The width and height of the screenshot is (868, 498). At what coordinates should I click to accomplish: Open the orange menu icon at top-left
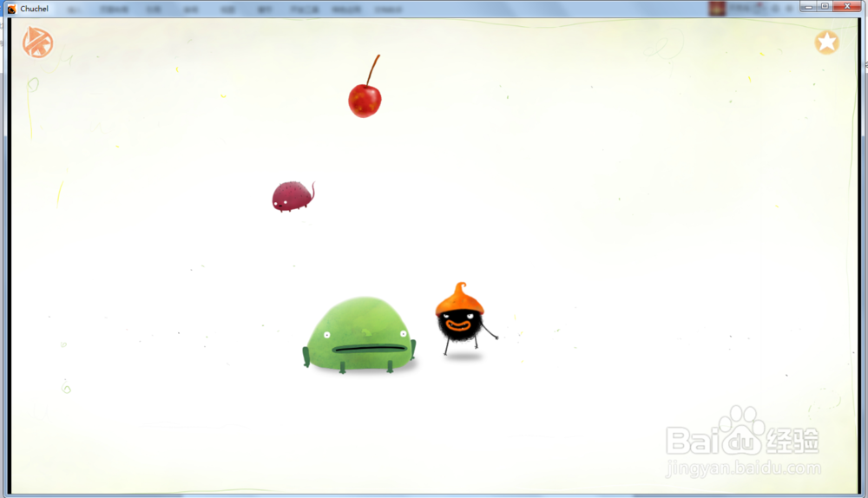(x=37, y=43)
